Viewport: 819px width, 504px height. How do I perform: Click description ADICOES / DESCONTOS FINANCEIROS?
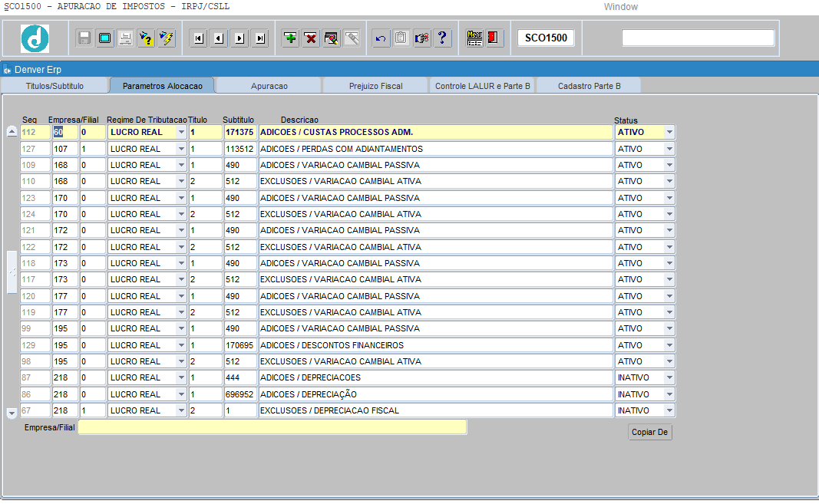(x=436, y=345)
